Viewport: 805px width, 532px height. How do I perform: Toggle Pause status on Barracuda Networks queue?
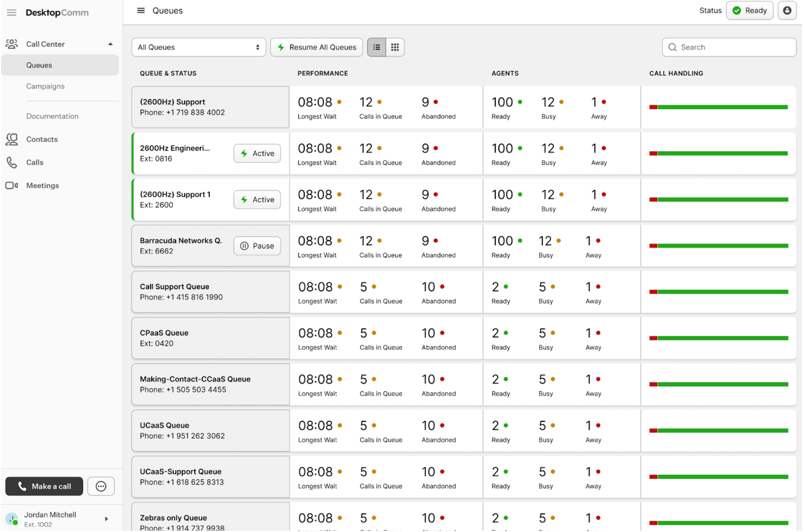click(x=257, y=246)
